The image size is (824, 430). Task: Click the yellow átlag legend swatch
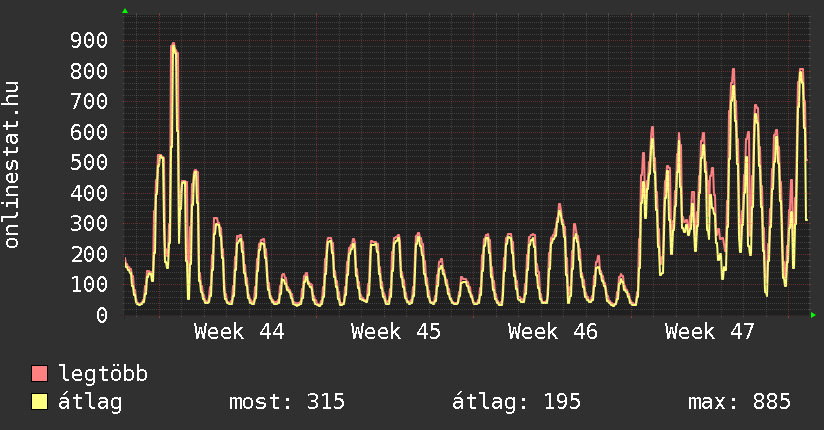[x=40, y=402]
